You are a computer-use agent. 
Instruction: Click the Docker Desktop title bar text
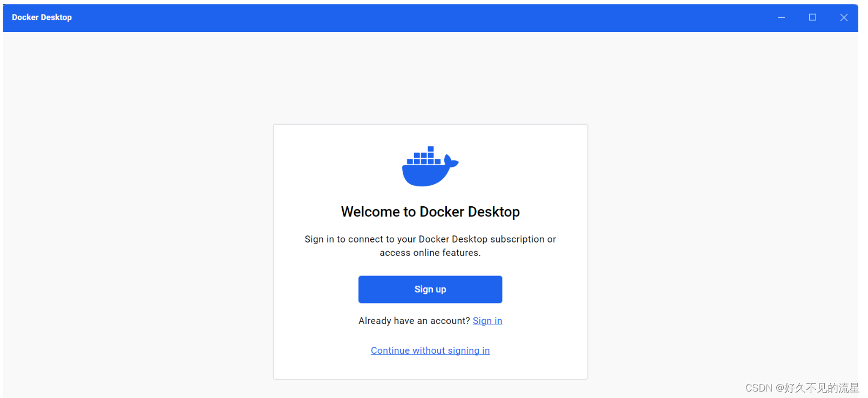(x=42, y=17)
